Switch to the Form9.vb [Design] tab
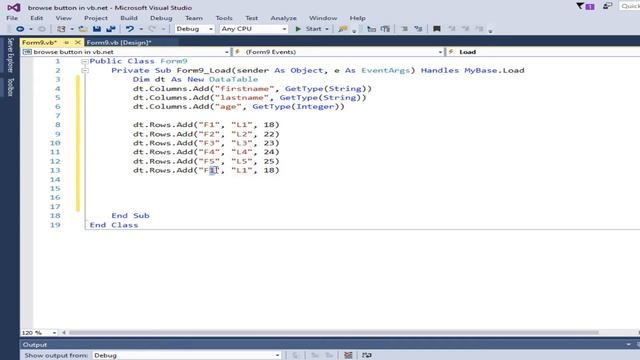 119,42
